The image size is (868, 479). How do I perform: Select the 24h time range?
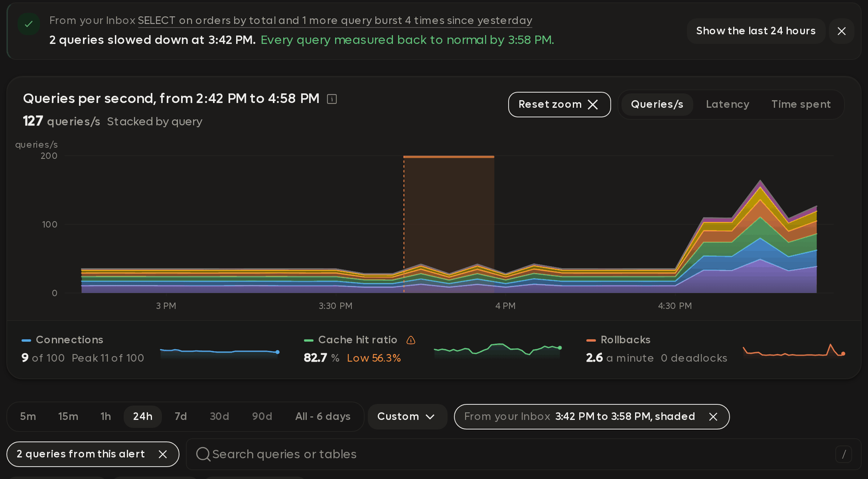point(143,417)
